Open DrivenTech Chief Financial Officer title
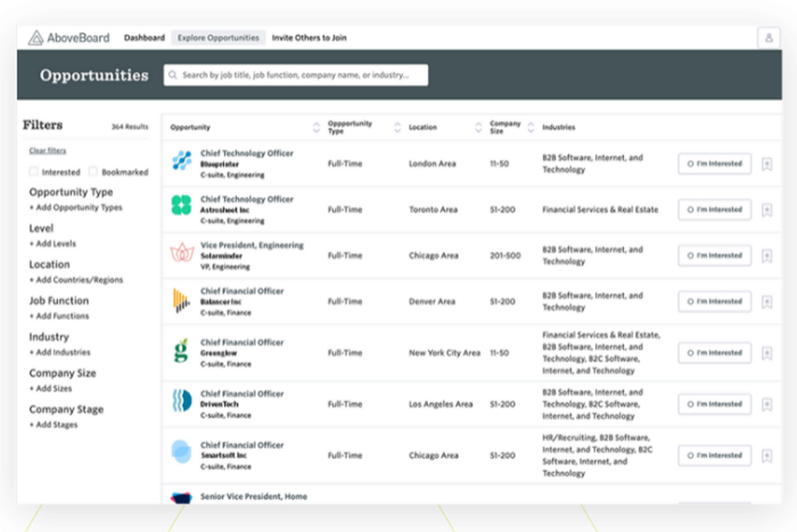Image resolution: width=797 pixels, height=532 pixels. tap(242, 393)
